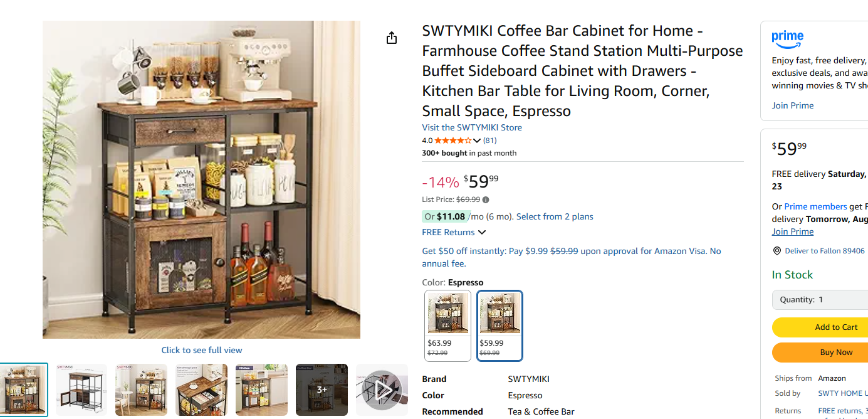Click the highlighted first thumbnail in filmstrip
The image size is (868, 419).
23,390
